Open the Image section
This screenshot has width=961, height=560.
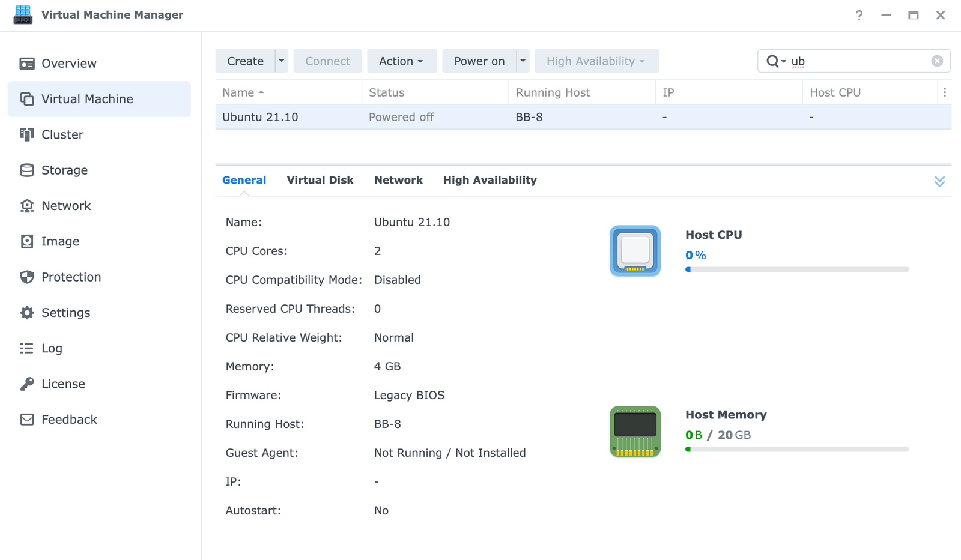60,241
